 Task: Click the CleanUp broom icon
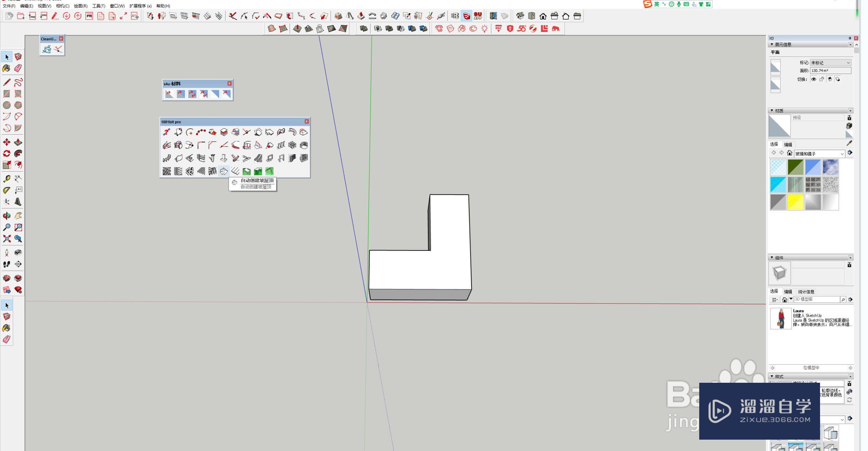pyautogui.click(x=47, y=49)
